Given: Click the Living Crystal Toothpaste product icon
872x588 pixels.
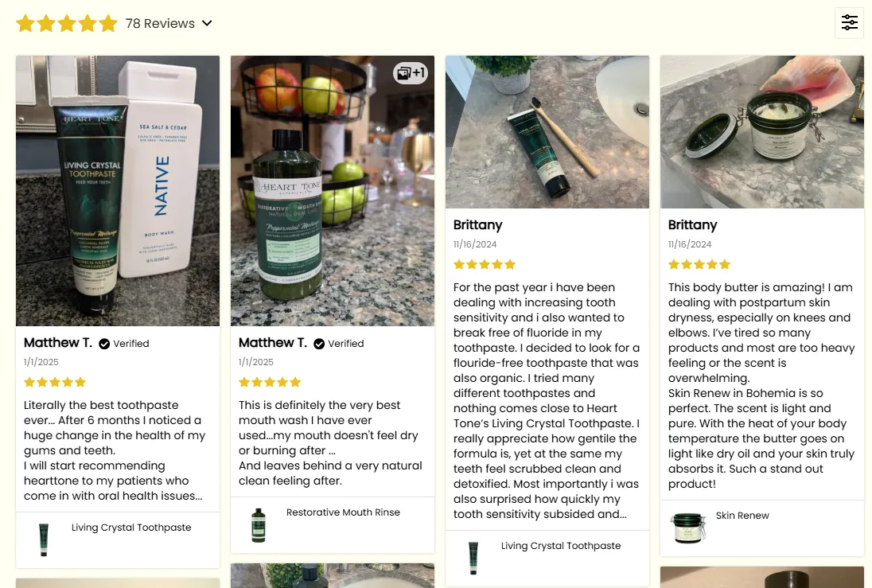Looking at the screenshot, I should (43, 539).
